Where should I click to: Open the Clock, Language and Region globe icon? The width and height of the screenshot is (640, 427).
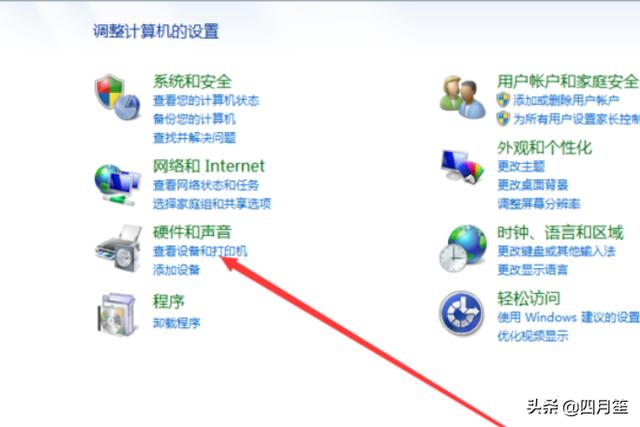click(x=463, y=249)
